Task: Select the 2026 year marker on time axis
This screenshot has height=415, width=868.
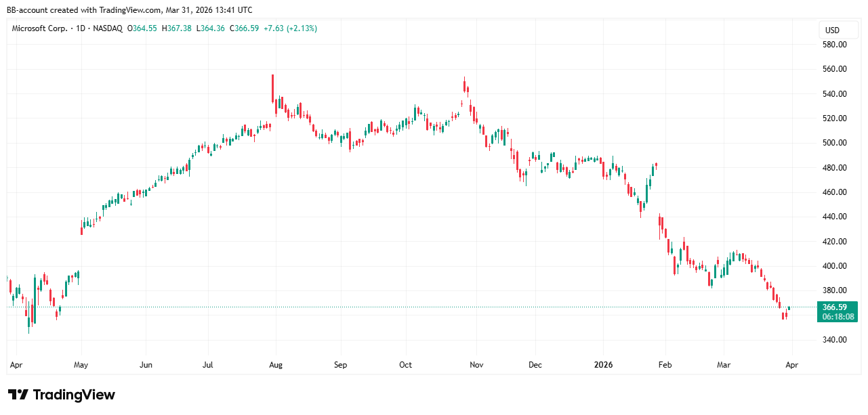Action: click(x=603, y=365)
